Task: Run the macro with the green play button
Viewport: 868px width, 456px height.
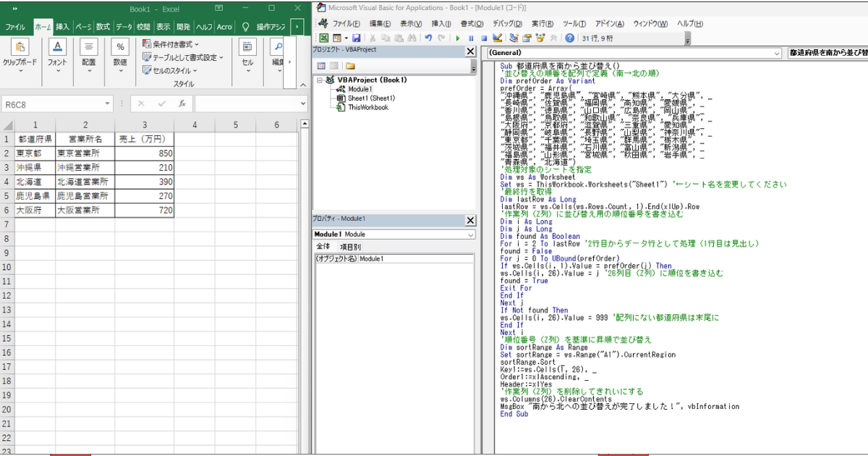Action: pos(458,38)
